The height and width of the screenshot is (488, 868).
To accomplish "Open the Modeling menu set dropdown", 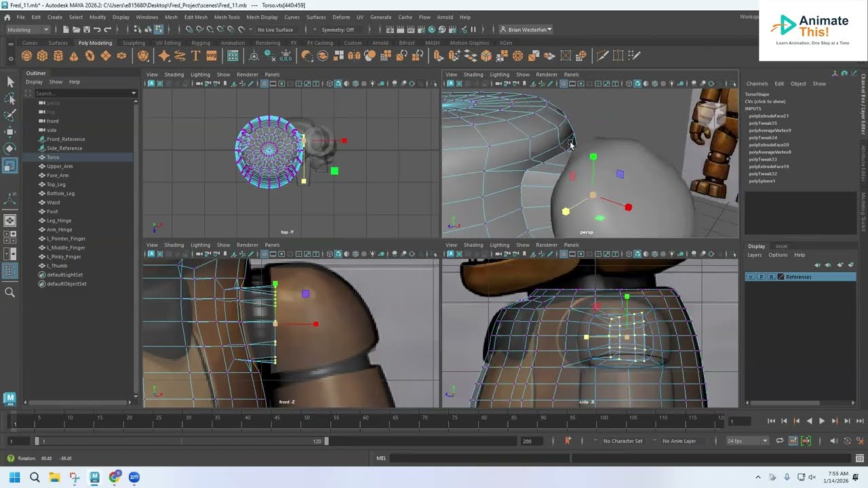I will point(27,29).
